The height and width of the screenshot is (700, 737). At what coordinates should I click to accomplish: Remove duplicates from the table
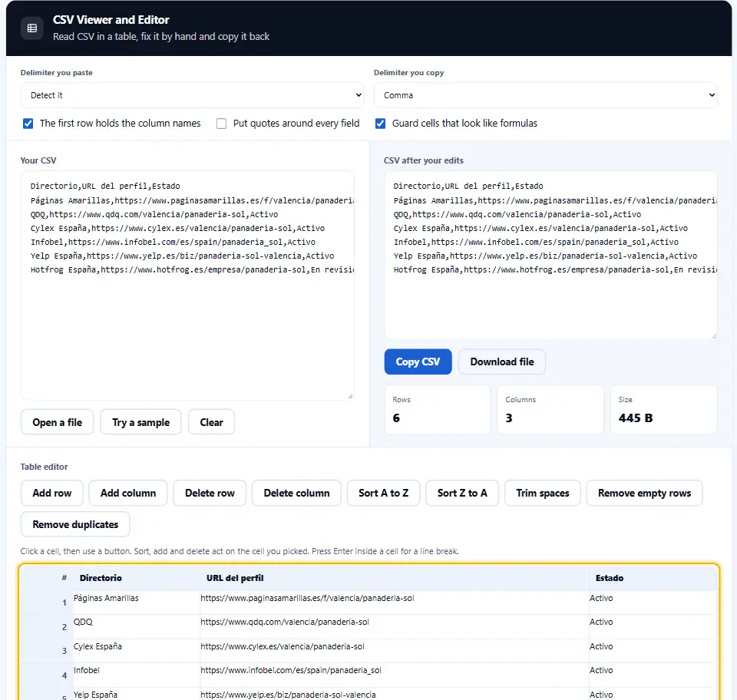75,524
